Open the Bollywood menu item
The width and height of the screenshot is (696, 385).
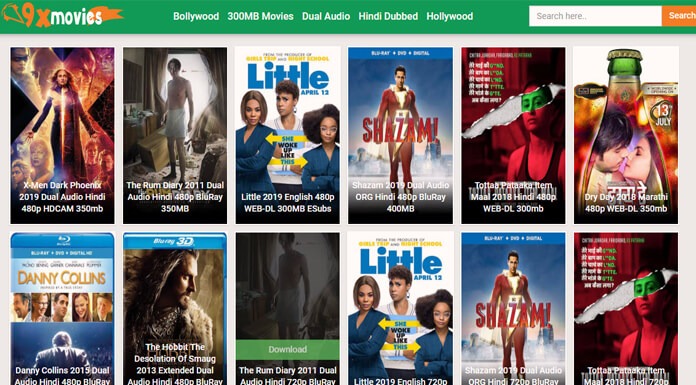click(196, 16)
